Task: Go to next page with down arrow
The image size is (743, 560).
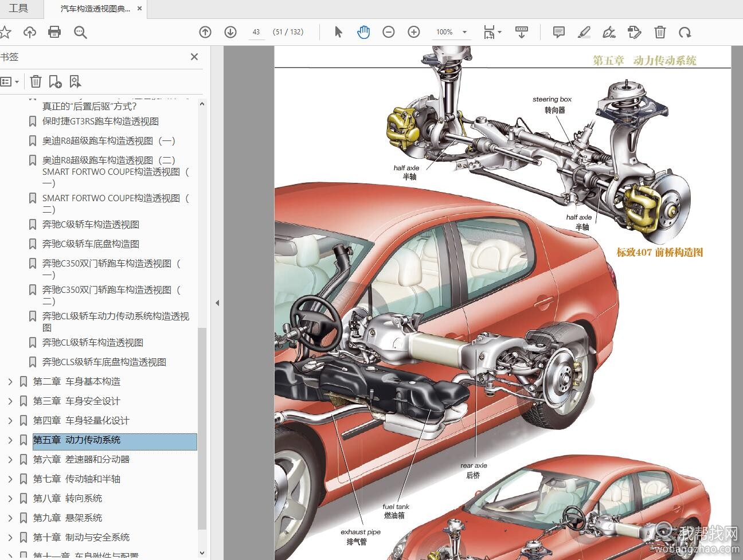Action: pyautogui.click(x=230, y=32)
